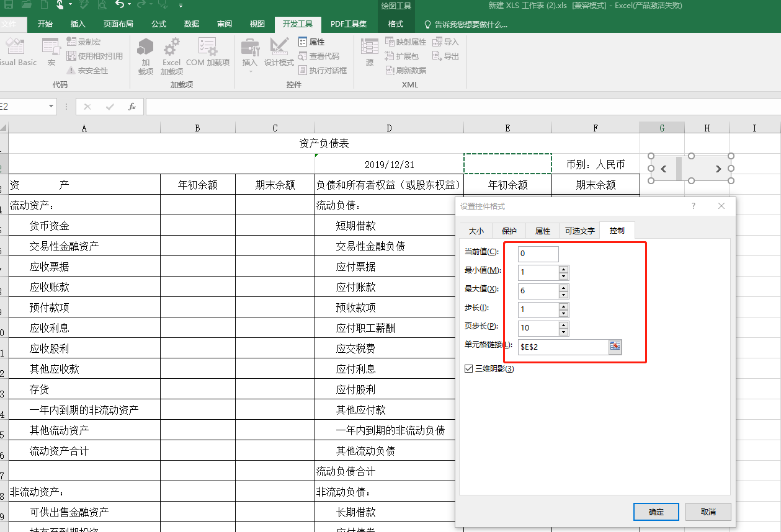Click the scrollbar control's right arrow
Image resolution: width=781 pixels, height=532 pixels.
(x=718, y=168)
